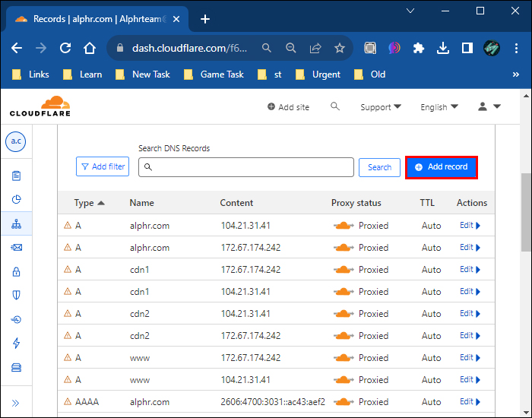Click the Cloudflare logo
Viewport: 532px width, 418px height.
[40, 106]
